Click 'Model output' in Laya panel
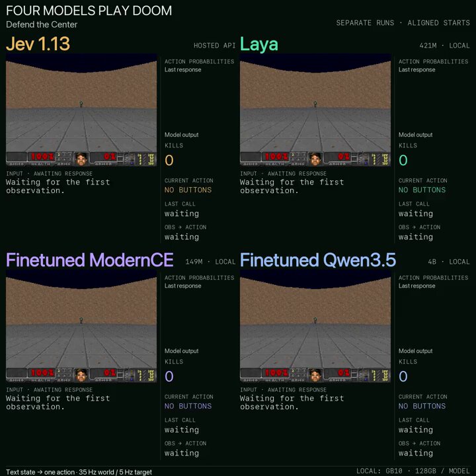The width and height of the screenshot is (476, 476). point(416,135)
